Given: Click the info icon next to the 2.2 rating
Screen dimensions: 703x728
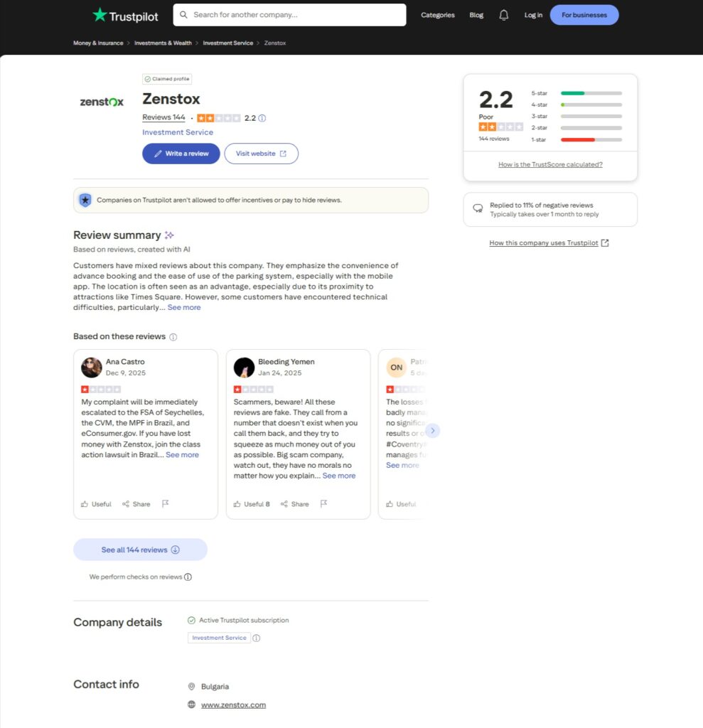Looking at the screenshot, I should (262, 118).
